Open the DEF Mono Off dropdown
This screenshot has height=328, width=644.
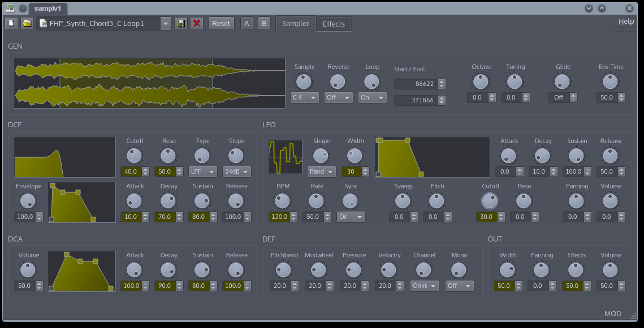click(460, 286)
